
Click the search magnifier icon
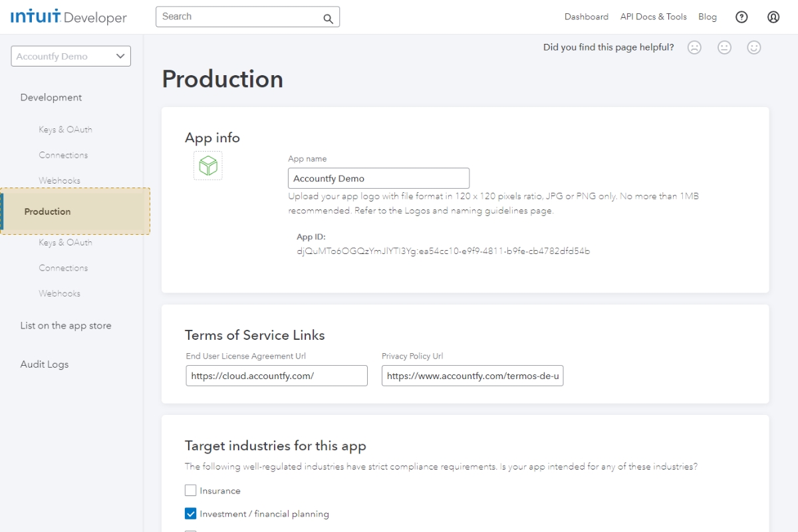(x=327, y=17)
